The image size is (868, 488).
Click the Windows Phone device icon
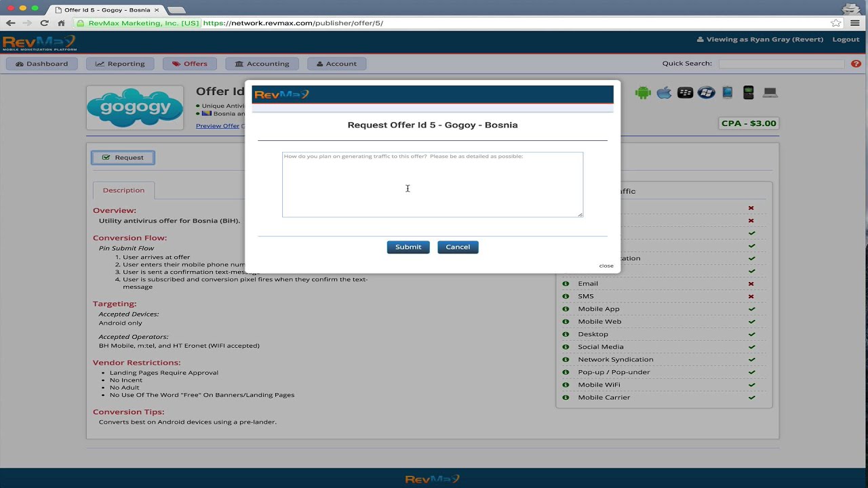click(707, 93)
